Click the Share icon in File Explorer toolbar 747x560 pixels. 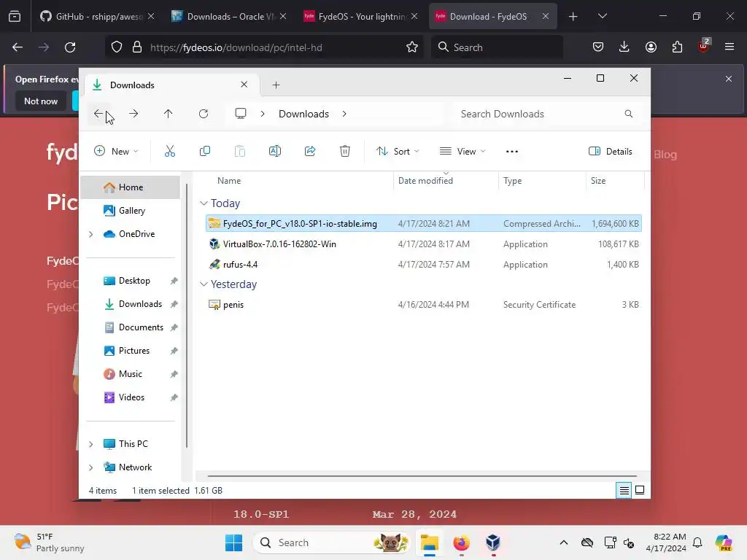coord(310,152)
